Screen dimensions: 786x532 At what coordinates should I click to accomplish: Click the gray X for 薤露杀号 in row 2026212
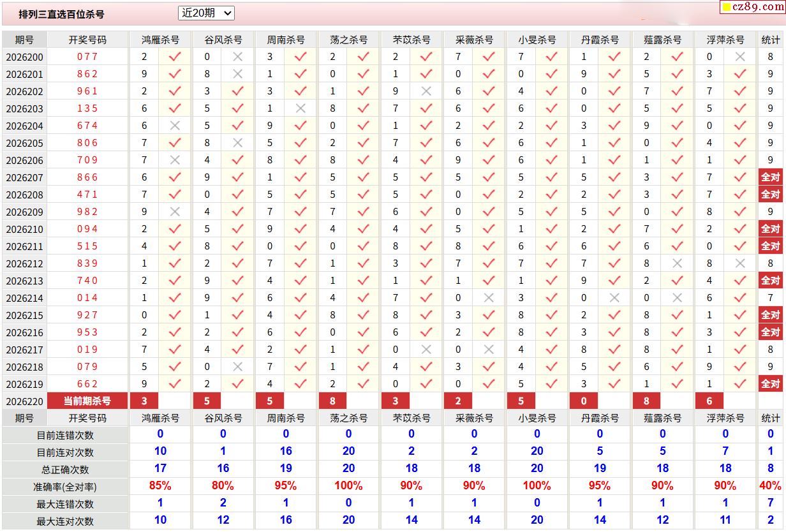[x=678, y=263]
